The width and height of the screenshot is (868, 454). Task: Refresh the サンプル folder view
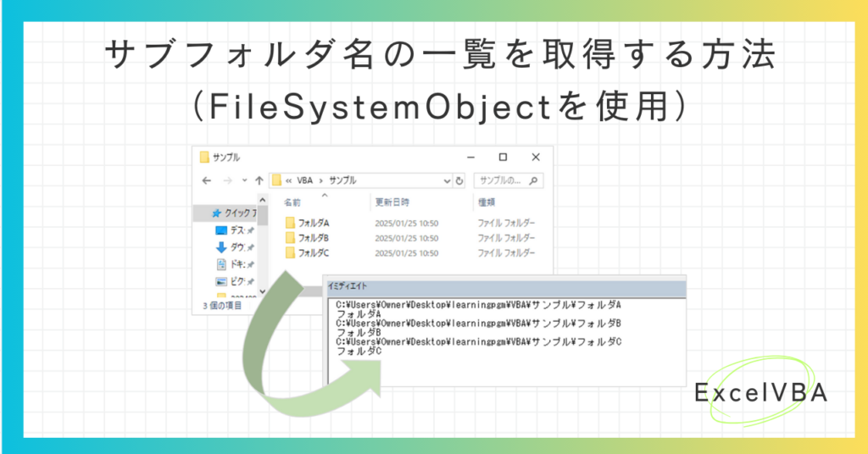coord(459,180)
